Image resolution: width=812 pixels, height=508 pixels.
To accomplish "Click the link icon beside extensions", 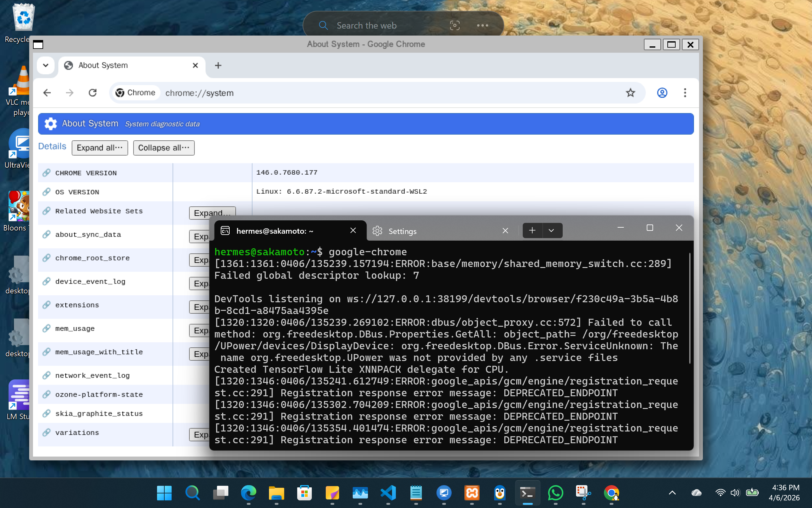I will coord(46,305).
